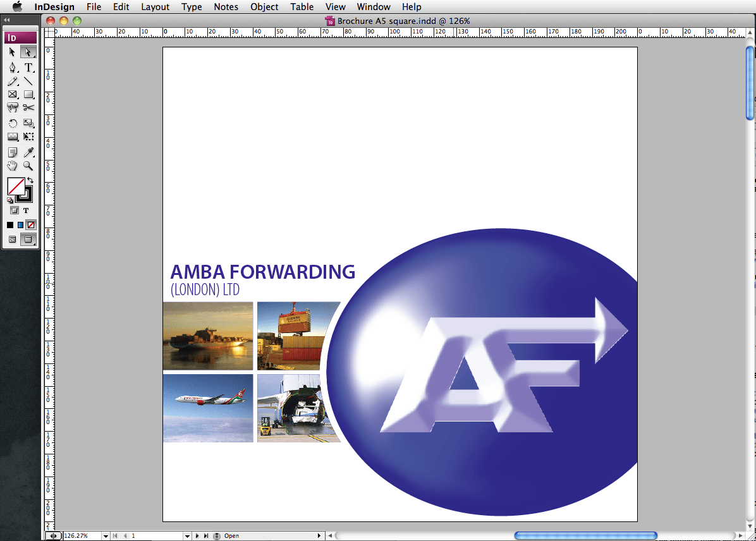Select the Gradient Swatch tool

(x=13, y=137)
